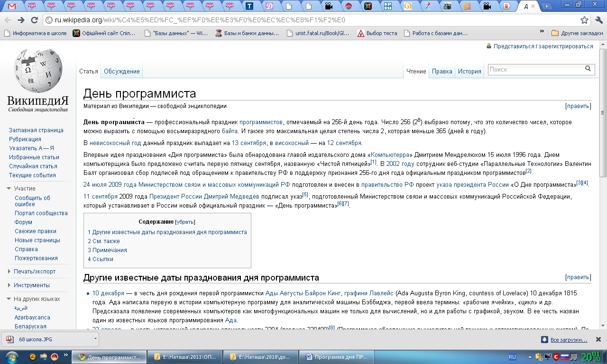Go forward with the browser forward arrow
This screenshot has width=607, height=364.
21,20
